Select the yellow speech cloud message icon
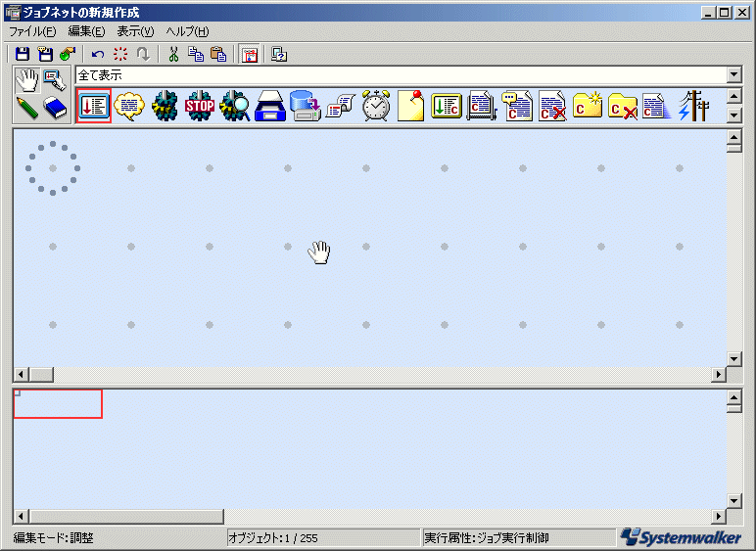Viewport: 756px width, 551px height. pos(129,106)
